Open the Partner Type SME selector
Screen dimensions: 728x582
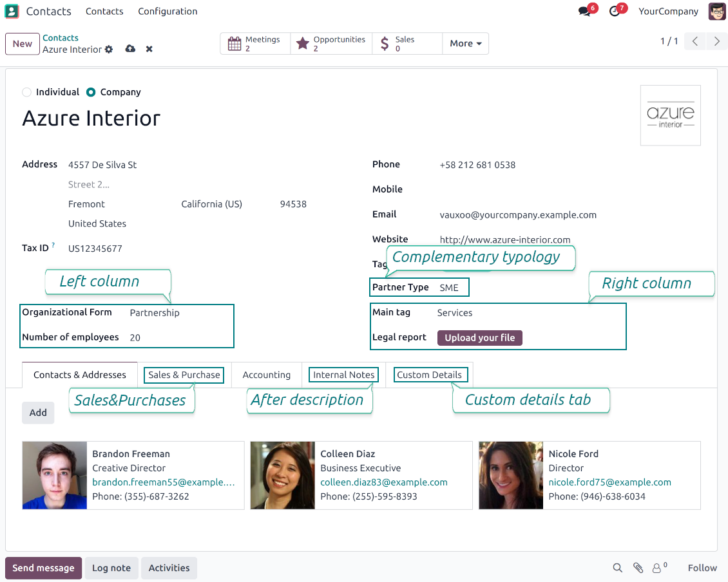coord(449,288)
